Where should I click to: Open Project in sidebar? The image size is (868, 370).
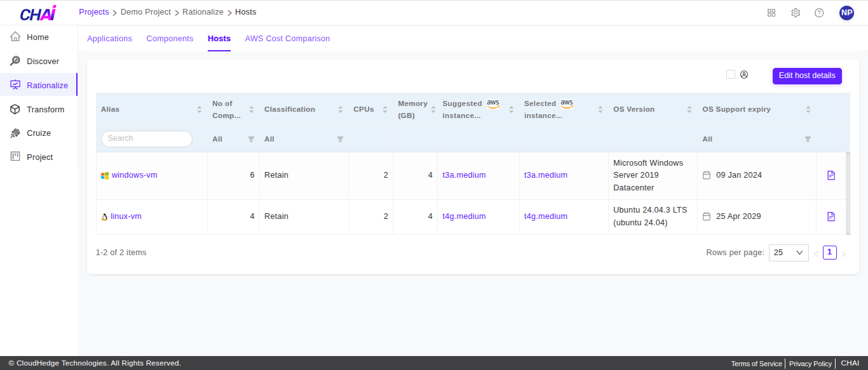(39, 157)
